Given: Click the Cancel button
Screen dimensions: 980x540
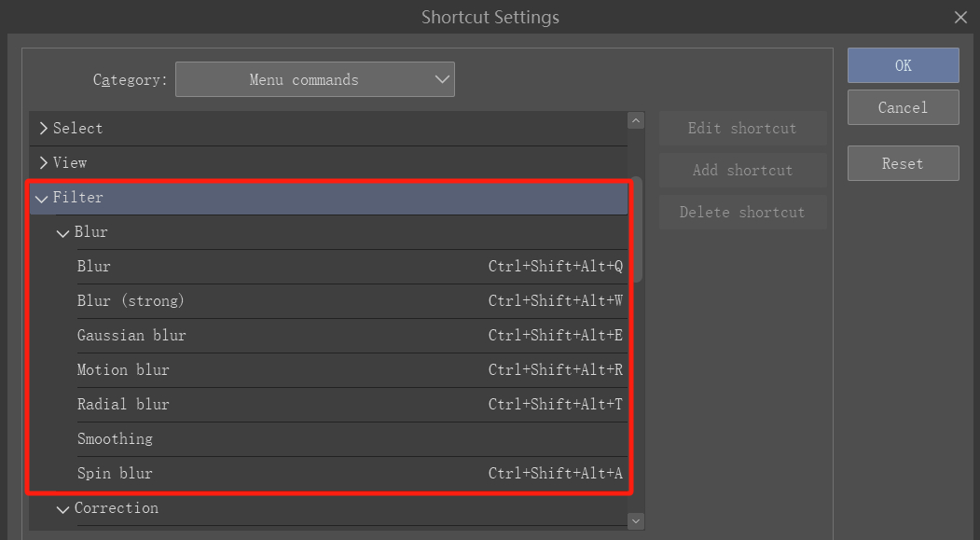Looking at the screenshot, I should (x=903, y=107).
